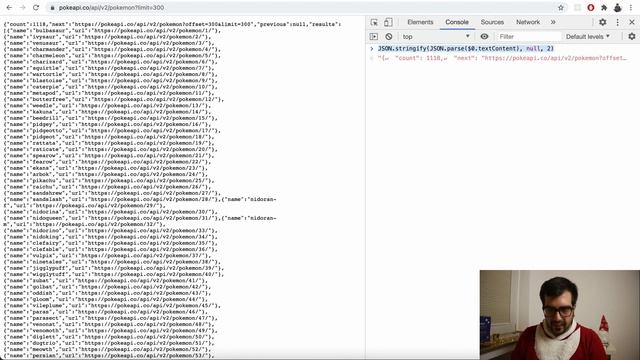Image resolution: width=640 pixels, height=360 pixels.
Task: Click the butterfree entry line
Action: coord(114,99)
